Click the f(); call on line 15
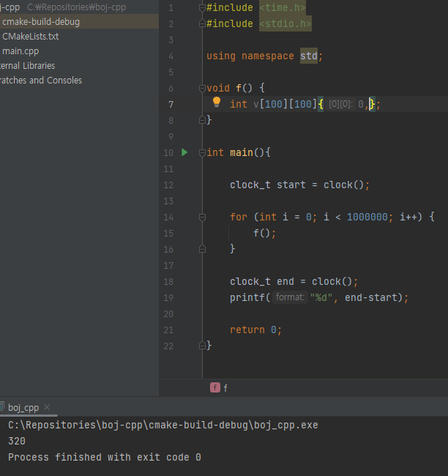The width and height of the screenshot is (448, 476). pyautogui.click(x=265, y=233)
